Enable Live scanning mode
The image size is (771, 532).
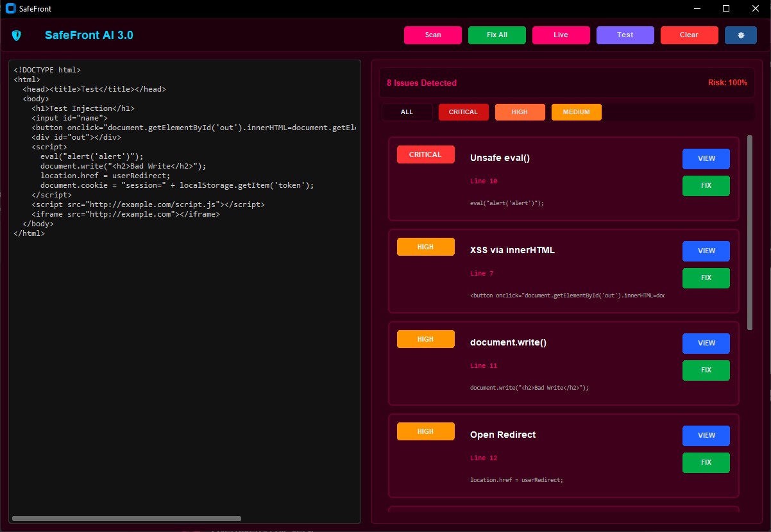coord(561,35)
